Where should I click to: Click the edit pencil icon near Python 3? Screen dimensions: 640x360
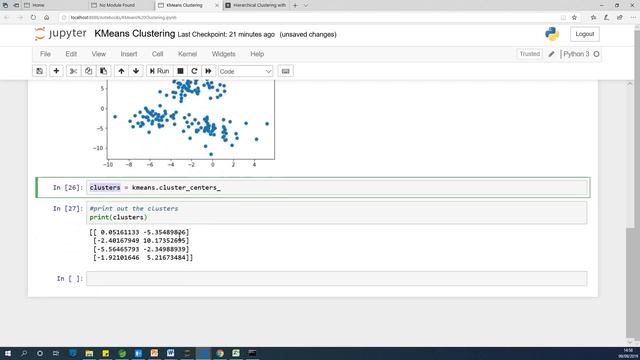(x=551, y=54)
